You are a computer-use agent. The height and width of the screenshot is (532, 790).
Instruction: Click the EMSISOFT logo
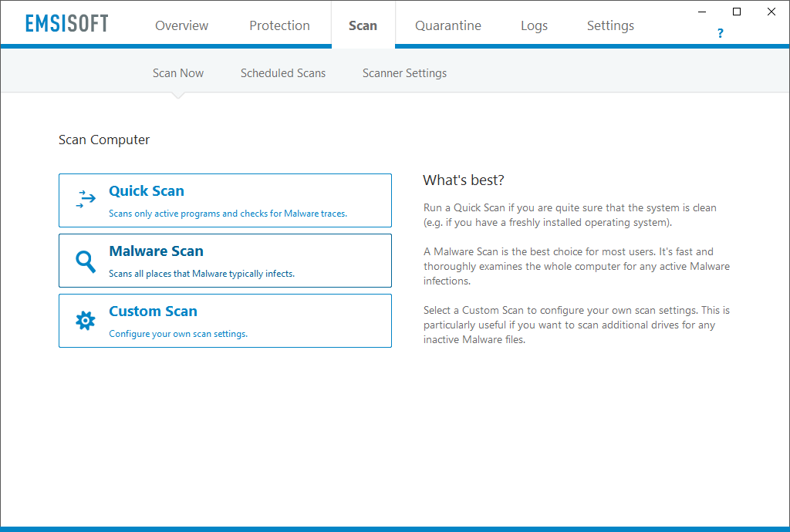pos(66,22)
